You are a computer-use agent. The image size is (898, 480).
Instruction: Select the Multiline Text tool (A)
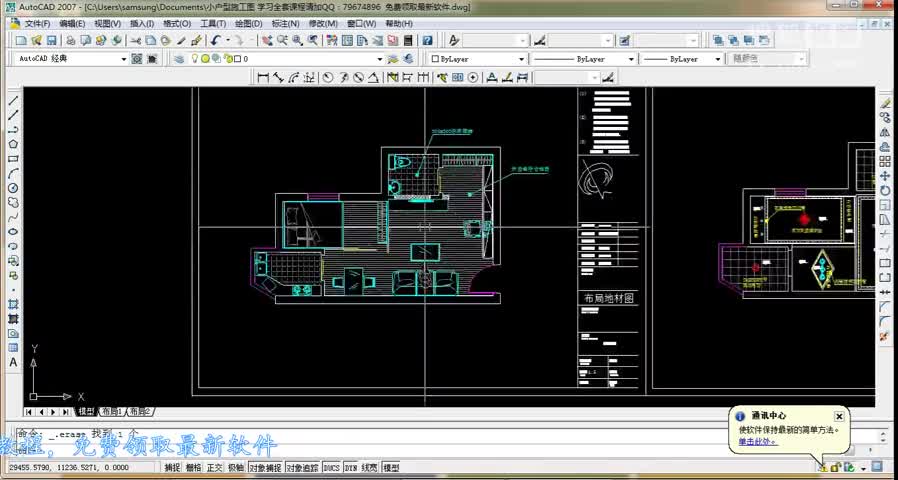pos(13,362)
